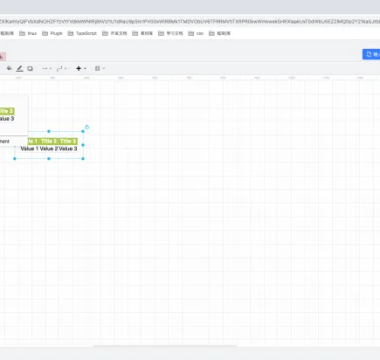Open the Plugin bookmark folder
The width and height of the screenshot is (380, 360).
52,33
